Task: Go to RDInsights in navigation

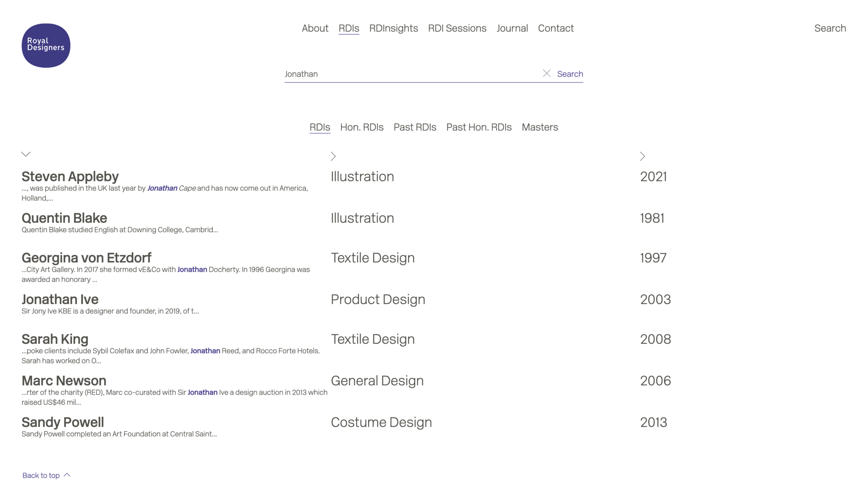Action: (x=393, y=28)
